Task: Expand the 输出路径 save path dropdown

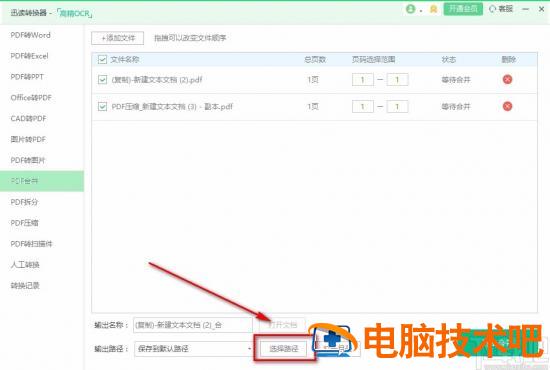Action: click(x=249, y=349)
